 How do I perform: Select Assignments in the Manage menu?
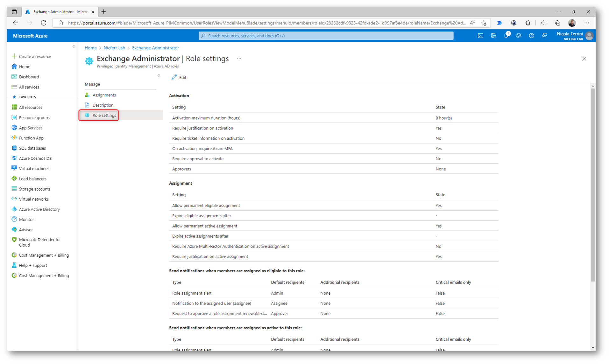(x=104, y=95)
